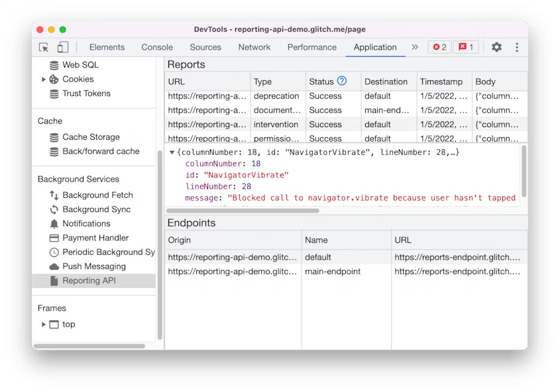Image resolution: width=560 pixels, height=392 pixels.
Task: Open the Console tab
Action: (156, 47)
